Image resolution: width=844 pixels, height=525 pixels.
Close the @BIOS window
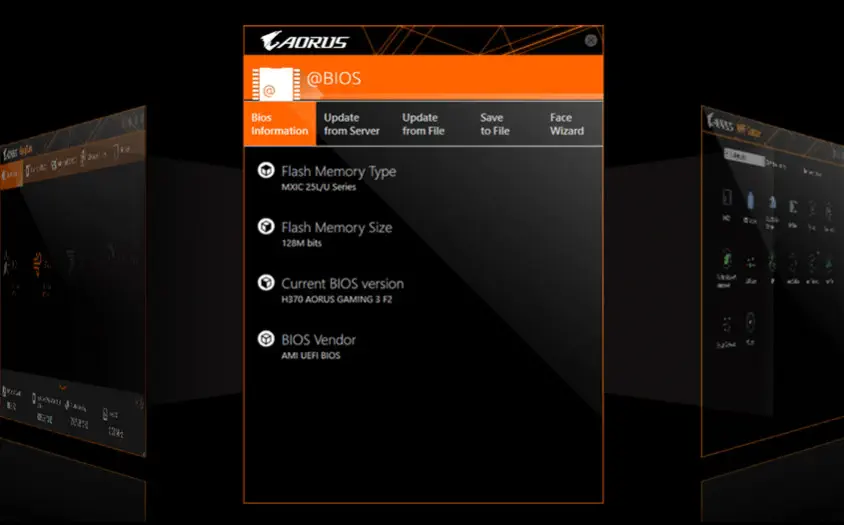(591, 40)
